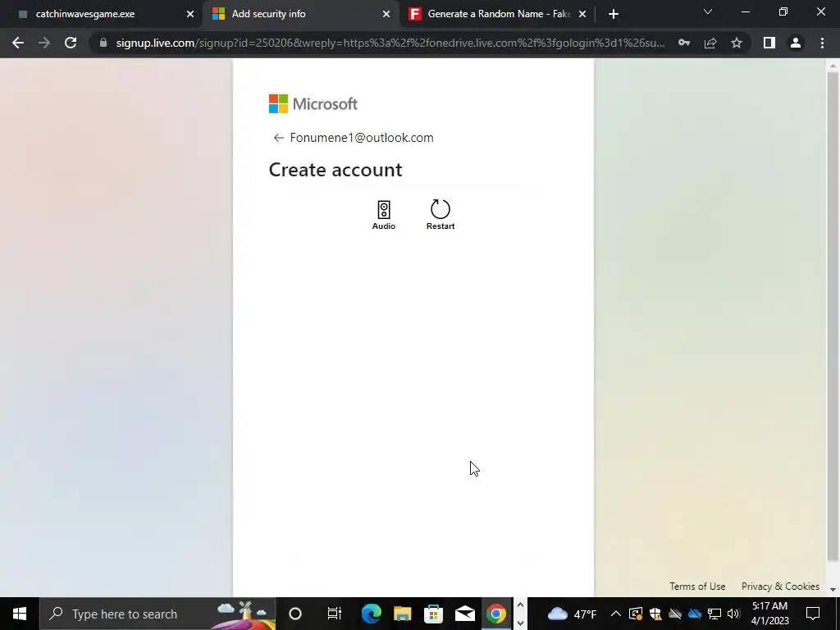This screenshot has width=840, height=630.
Task: Bookmark this page with star icon
Action: [x=737, y=43]
